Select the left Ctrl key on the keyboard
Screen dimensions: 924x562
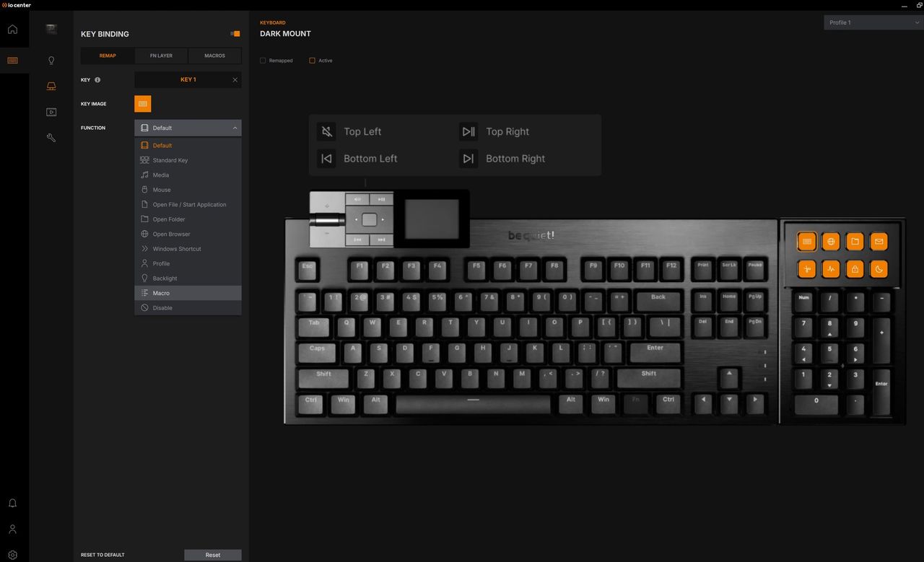coord(311,404)
